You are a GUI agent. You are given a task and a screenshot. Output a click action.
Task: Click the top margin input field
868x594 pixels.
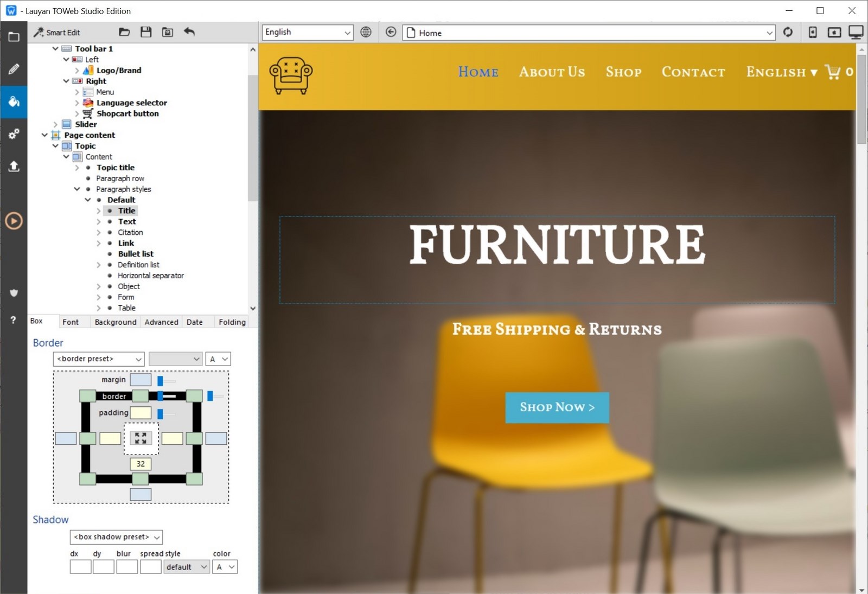(141, 380)
